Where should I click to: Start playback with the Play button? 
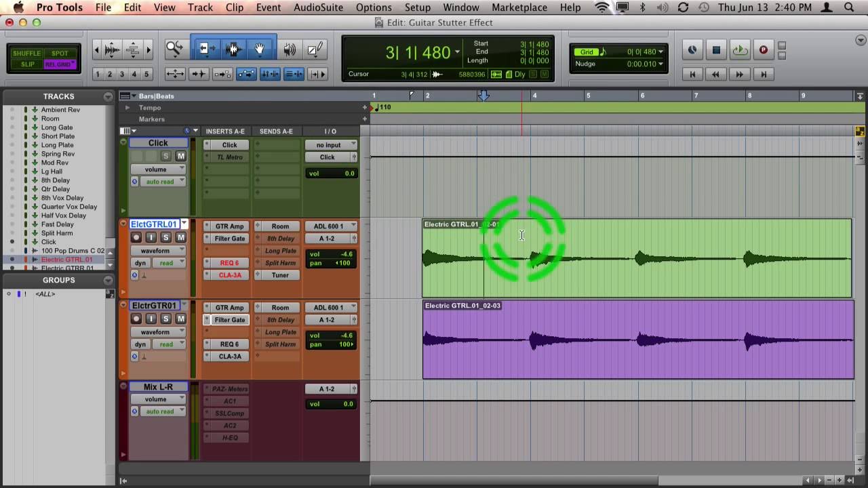740,49
